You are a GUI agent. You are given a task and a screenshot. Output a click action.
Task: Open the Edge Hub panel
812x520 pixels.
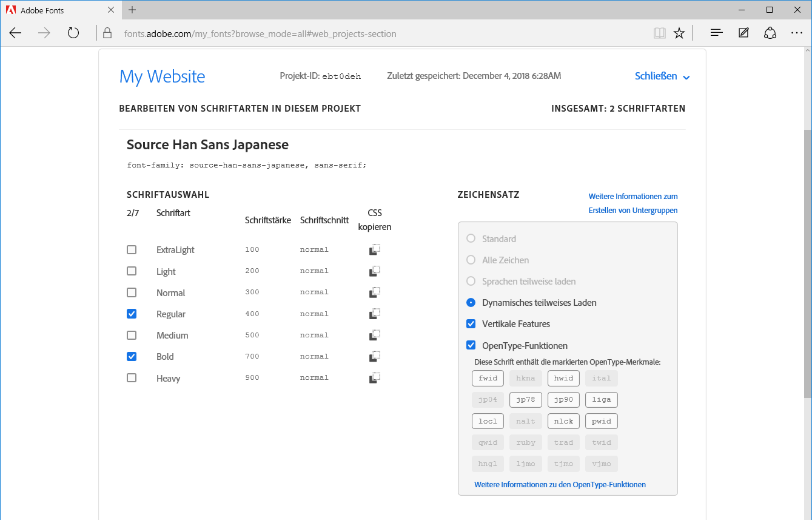tap(717, 33)
